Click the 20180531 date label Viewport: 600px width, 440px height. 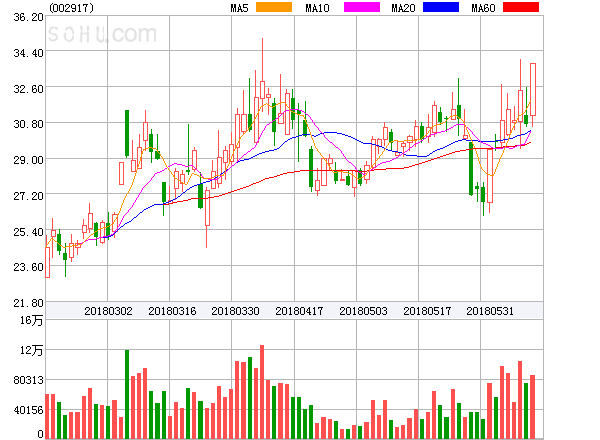[490, 311]
